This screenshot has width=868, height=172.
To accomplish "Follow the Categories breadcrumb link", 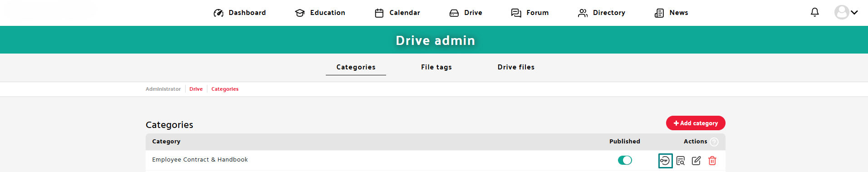I will [225, 89].
